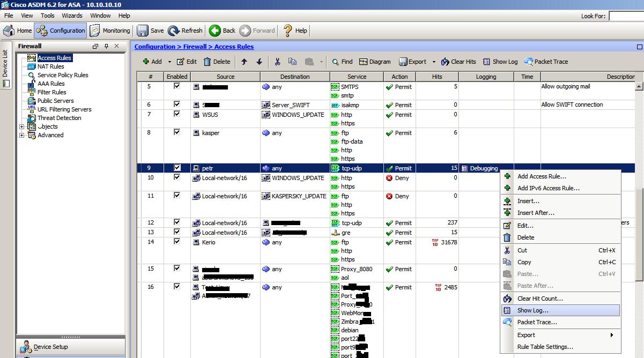Toggle Enabled checkbox for WSUS rule 7
Screen dimensions: 644x358
[177, 114]
